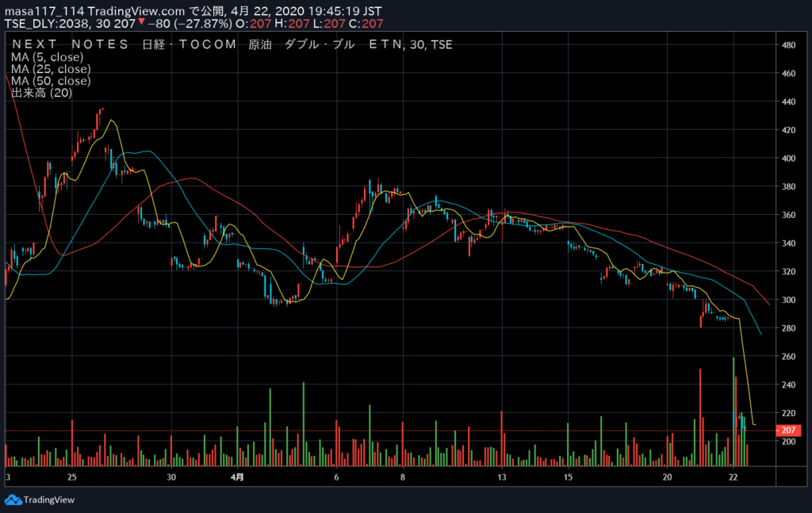Click the 400 price axis label

click(x=788, y=159)
